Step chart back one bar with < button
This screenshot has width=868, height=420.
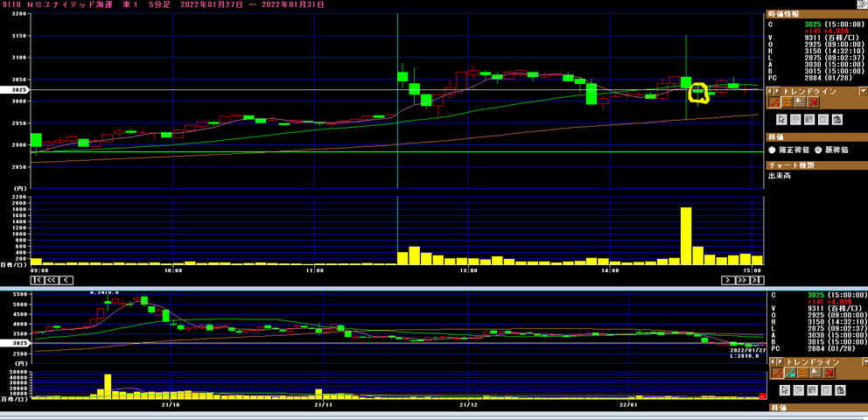[66, 280]
